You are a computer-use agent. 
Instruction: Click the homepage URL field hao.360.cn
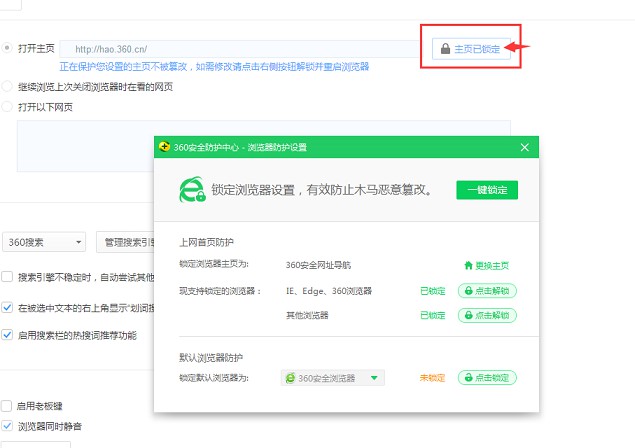pyautogui.click(x=239, y=49)
